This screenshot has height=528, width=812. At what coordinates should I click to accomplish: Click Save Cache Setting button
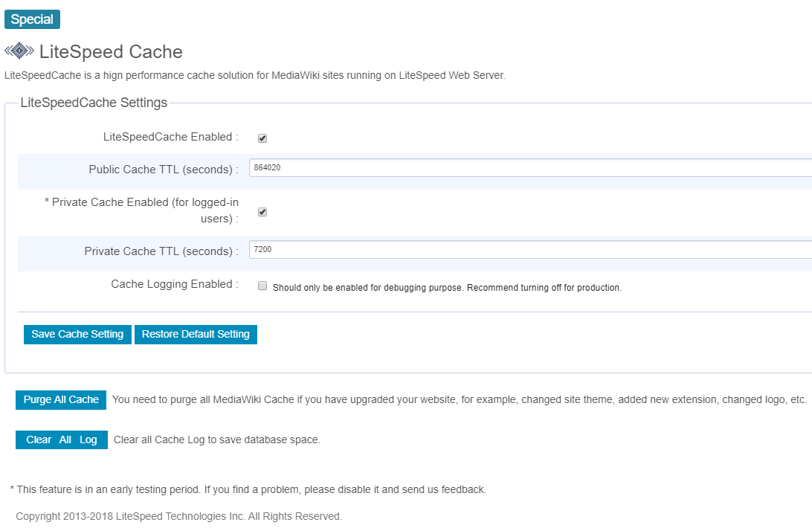click(x=77, y=334)
